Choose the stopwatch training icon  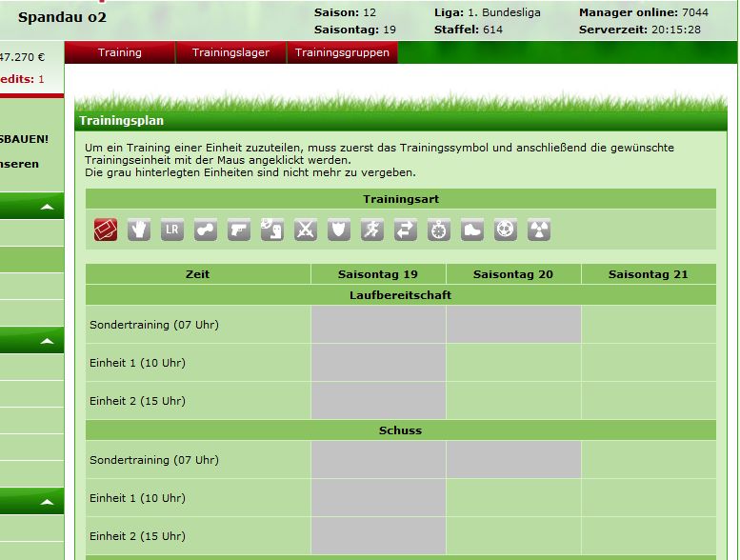[x=439, y=230]
